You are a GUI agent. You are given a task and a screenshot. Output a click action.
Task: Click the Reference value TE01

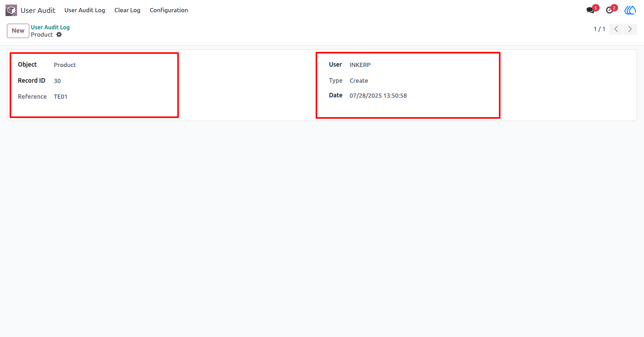pyautogui.click(x=61, y=97)
